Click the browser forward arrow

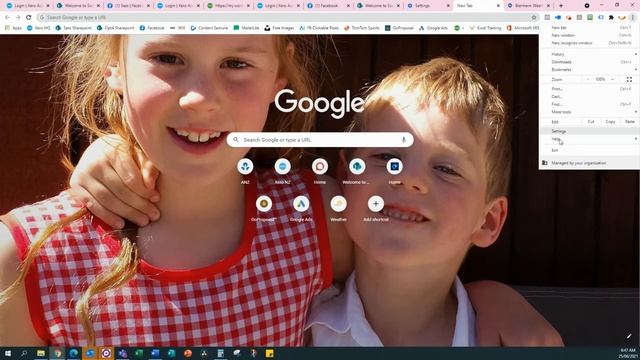point(18,18)
